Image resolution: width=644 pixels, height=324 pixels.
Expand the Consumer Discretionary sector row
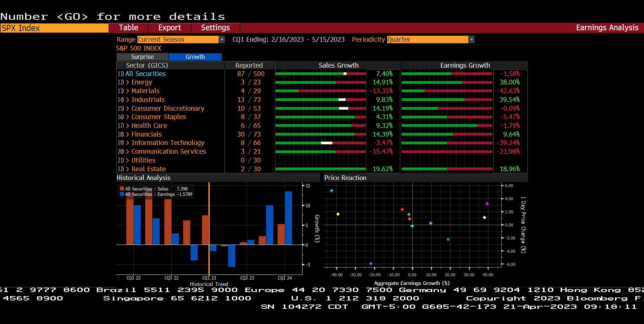click(x=128, y=109)
